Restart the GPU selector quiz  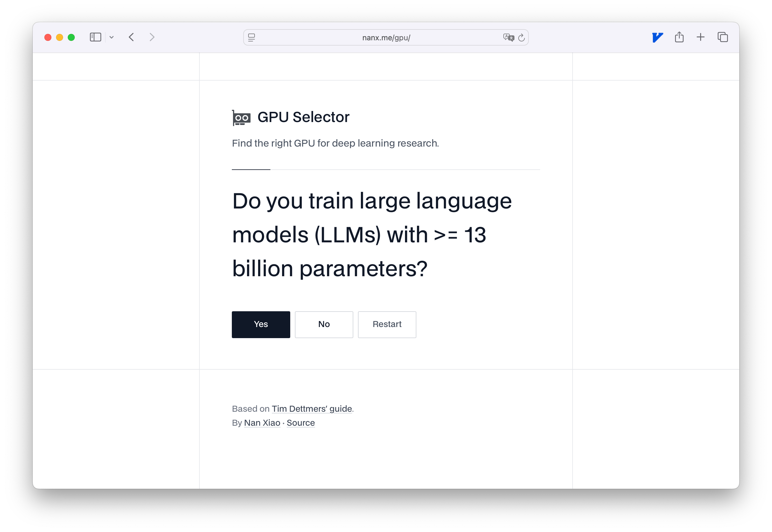387,324
